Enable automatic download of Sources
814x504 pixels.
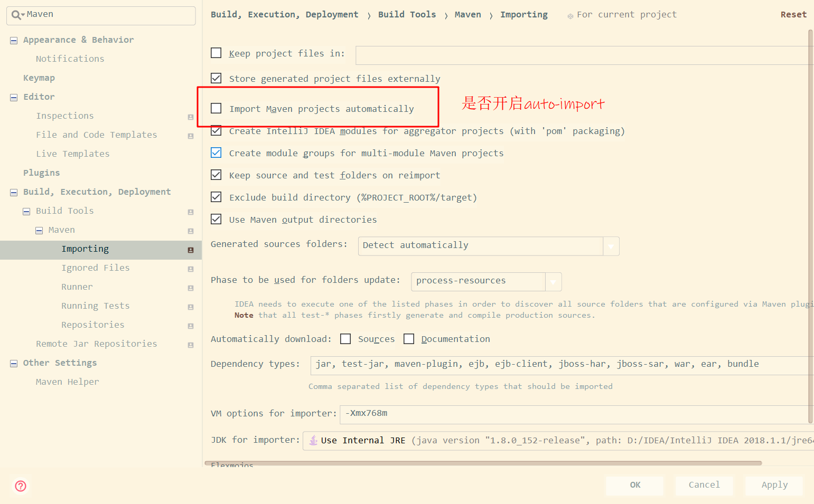(345, 338)
